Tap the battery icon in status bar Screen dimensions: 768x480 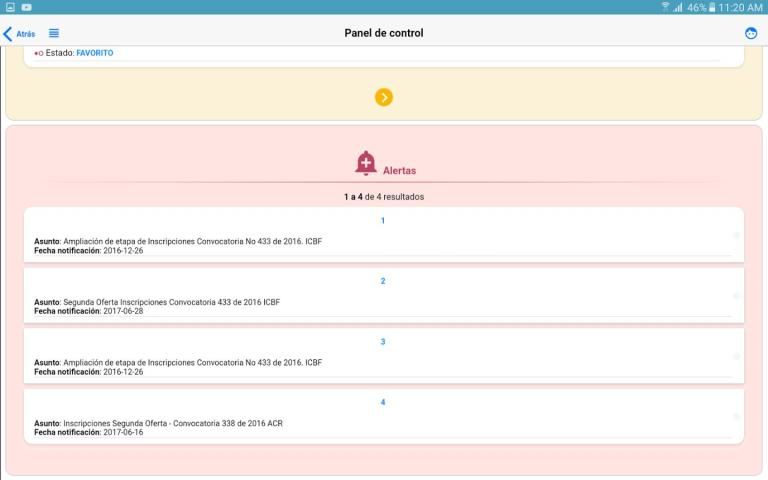pyautogui.click(x=713, y=7)
